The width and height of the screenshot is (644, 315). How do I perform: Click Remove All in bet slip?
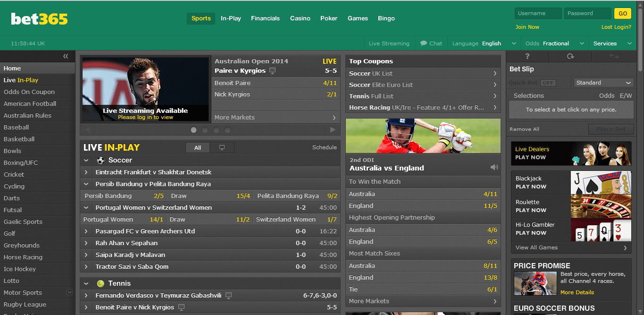[524, 129]
